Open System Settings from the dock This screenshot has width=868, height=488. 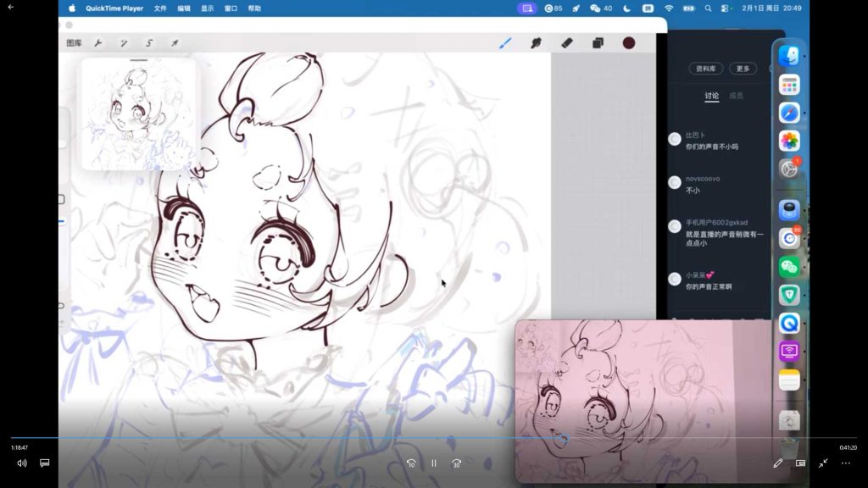[789, 169]
